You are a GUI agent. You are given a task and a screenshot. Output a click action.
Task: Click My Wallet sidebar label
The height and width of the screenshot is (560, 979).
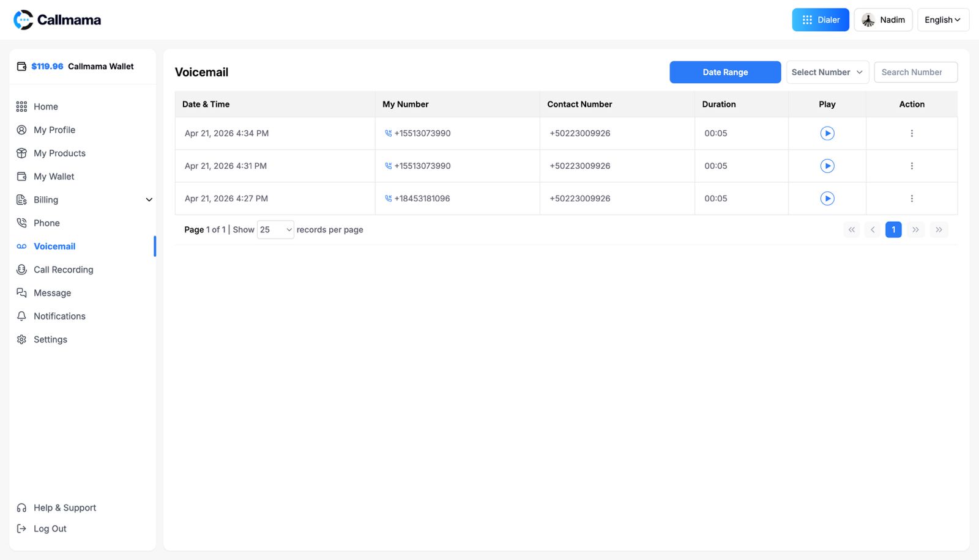pyautogui.click(x=54, y=176)
